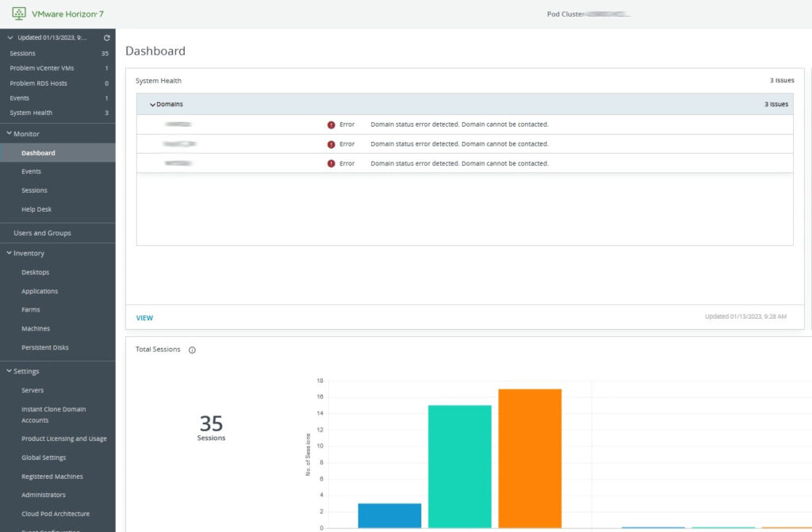
Task: Click Sessions count in status summary
Action: tap(57, 53)
